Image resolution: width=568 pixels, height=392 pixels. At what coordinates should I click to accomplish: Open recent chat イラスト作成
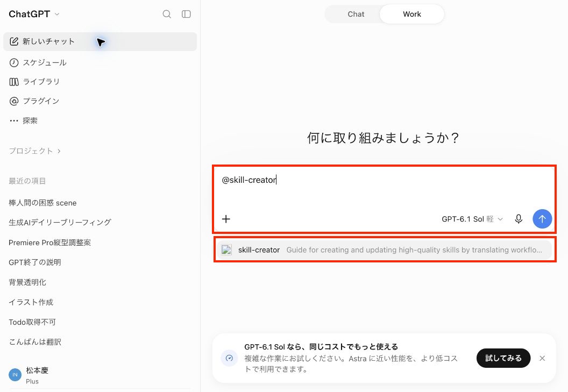(x=100, y=302)
